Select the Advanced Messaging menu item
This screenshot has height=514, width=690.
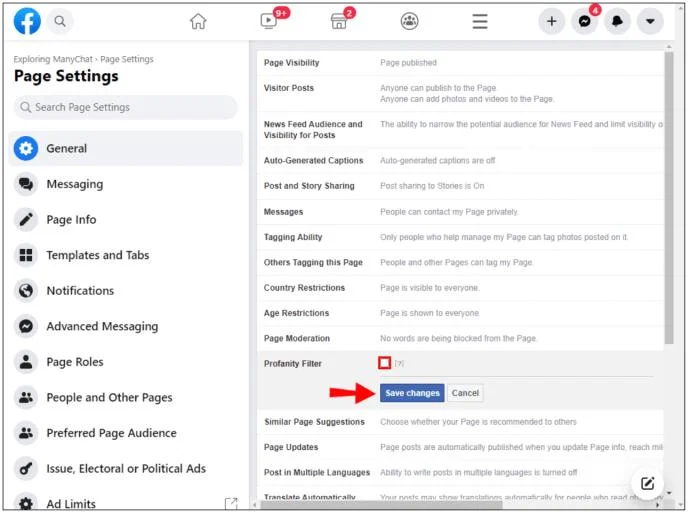click(126, 326)
